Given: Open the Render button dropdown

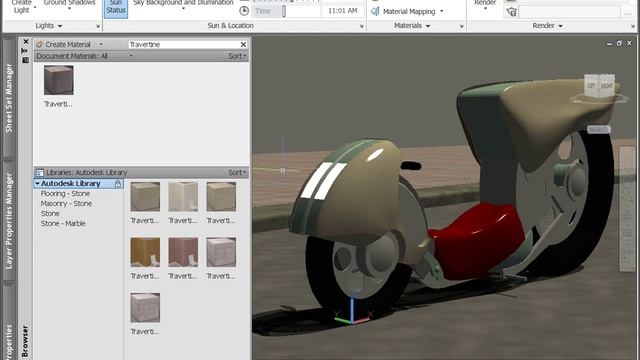Looking at the screenshot, I should (485, 8).
